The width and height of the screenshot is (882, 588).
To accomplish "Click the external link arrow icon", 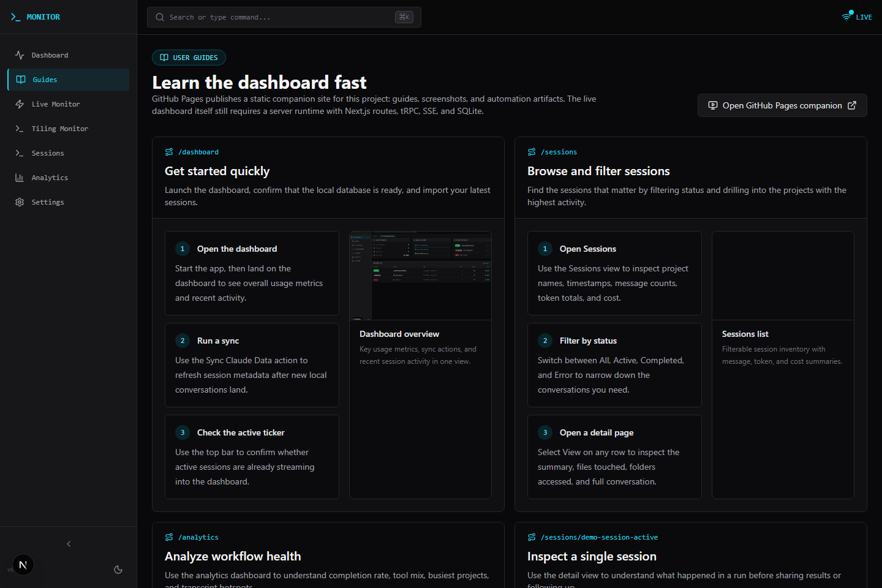I will tap(852, 105).
